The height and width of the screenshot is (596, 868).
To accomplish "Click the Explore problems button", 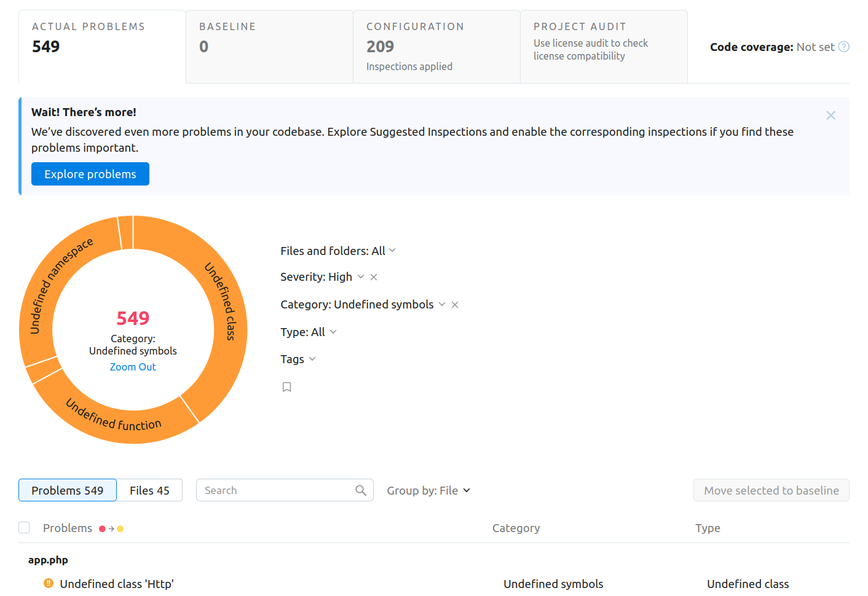I will tap(90, 174).
